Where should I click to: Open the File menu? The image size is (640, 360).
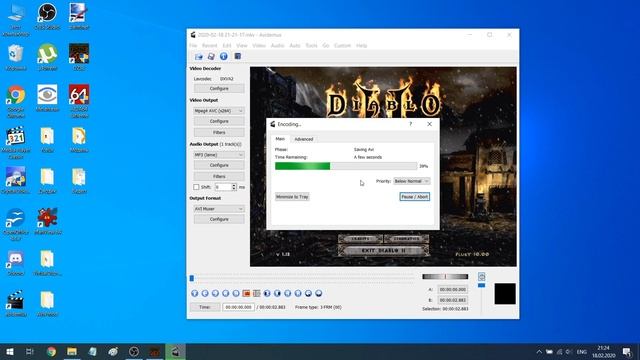(x=193, y=46)
